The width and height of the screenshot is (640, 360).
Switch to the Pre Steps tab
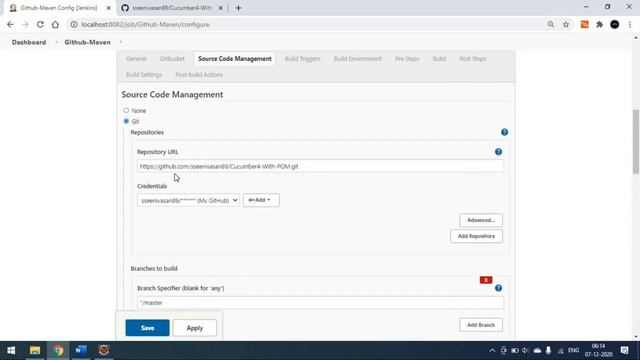tap(407, 59)
